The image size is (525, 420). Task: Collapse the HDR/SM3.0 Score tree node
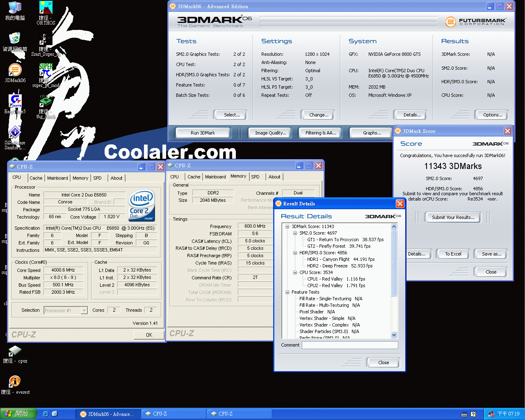295,253
